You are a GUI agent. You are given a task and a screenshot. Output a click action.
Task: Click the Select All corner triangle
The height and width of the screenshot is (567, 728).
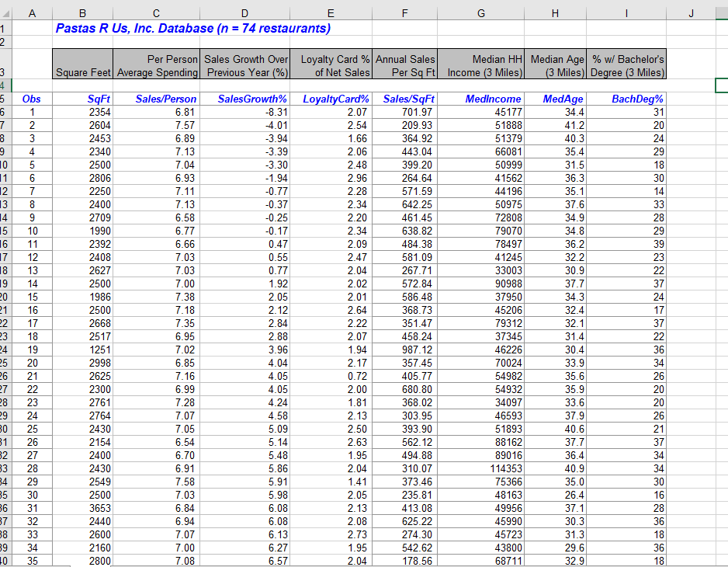[x=5, y=13]
